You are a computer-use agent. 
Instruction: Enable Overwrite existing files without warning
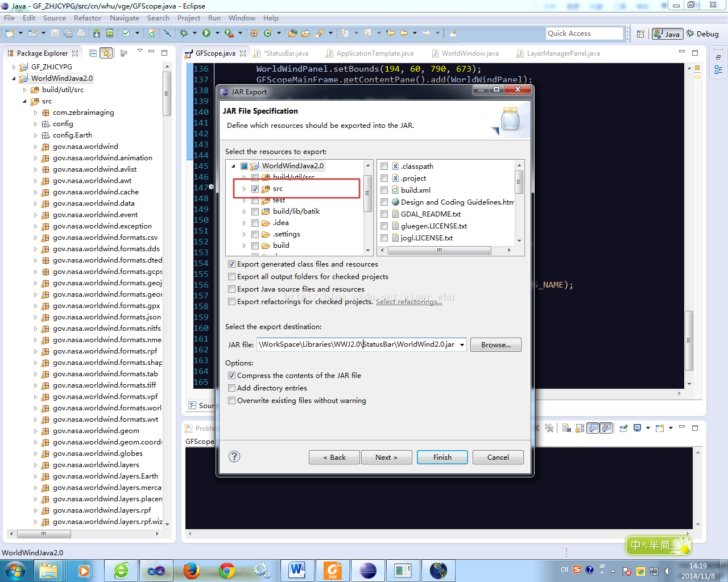(x=231, y=401)
